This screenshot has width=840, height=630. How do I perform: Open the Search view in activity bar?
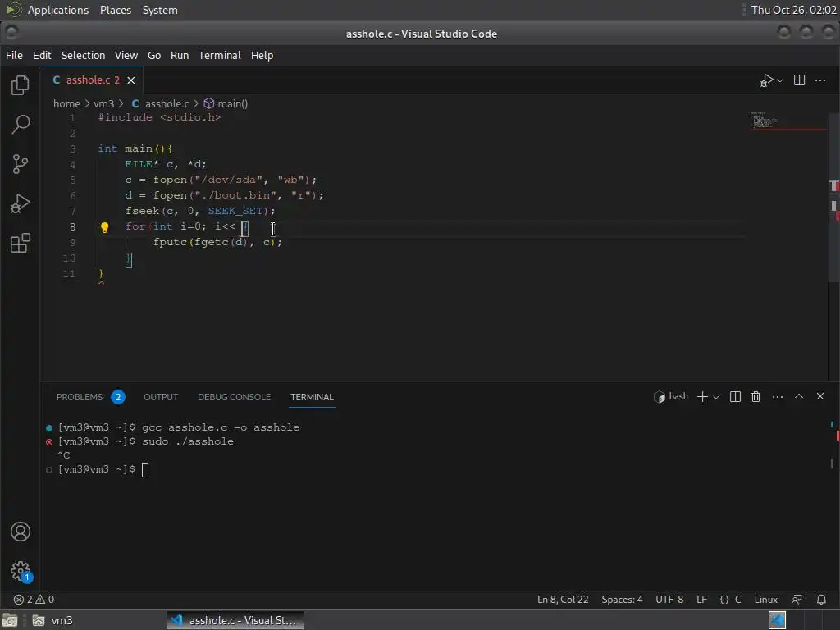point(21,125)
